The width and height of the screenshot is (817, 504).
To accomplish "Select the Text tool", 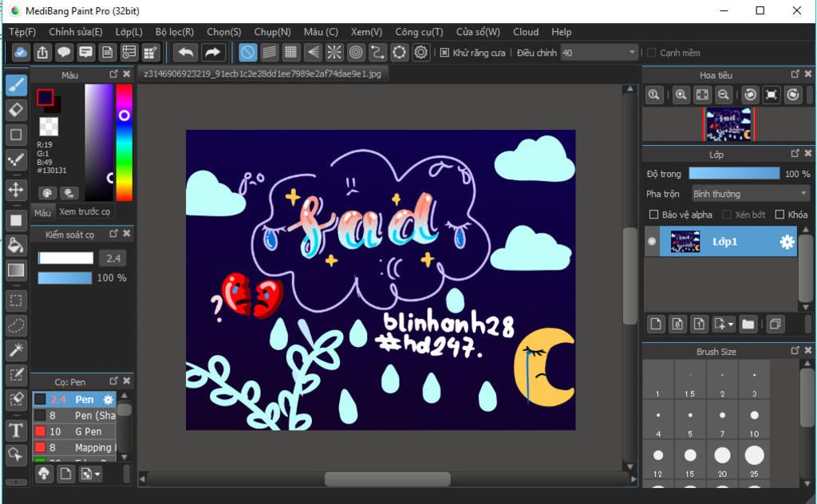I will pyautogui.click(x=16, y=431).
